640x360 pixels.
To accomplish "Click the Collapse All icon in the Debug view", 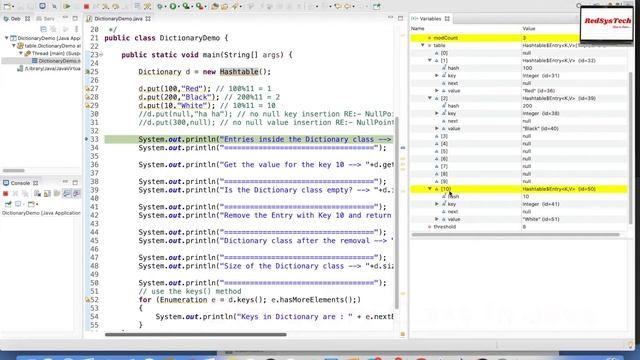I will (x=44, y=29).
